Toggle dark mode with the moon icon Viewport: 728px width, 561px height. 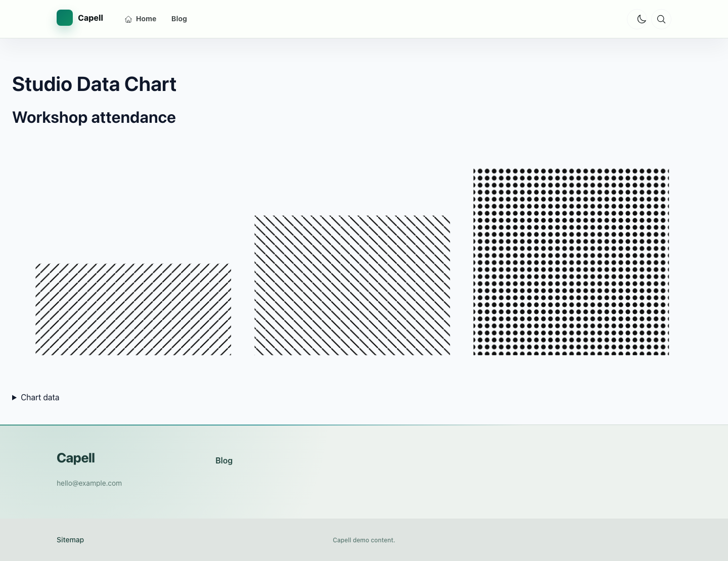point(642,19)
